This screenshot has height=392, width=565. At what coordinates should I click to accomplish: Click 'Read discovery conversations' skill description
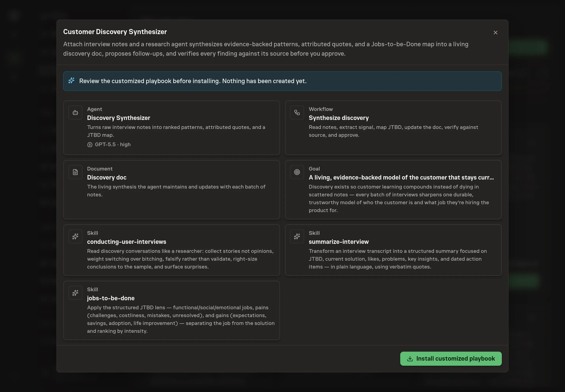click(x=180, y=259)
